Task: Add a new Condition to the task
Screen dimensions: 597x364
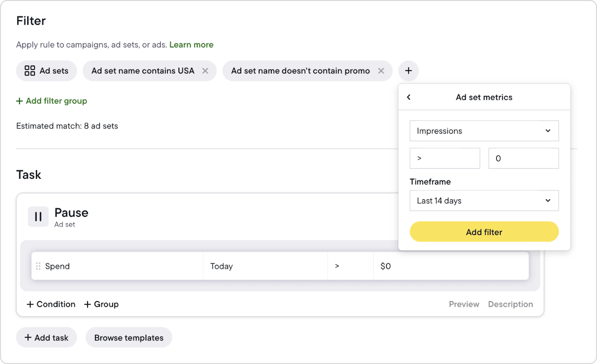Action: (x=51, y=304)
